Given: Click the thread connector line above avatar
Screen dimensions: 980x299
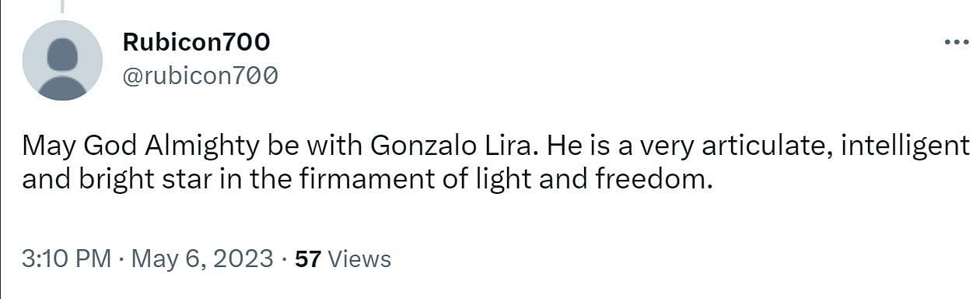Looking at the screenshot, I should pos(62,6).
